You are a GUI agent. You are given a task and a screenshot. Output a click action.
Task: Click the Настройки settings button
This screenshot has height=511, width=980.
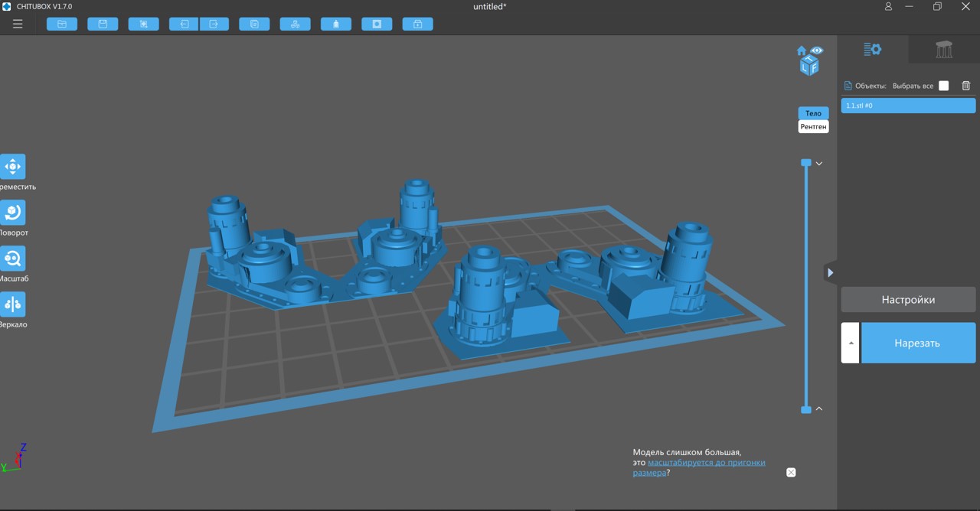tap(908, 300)
